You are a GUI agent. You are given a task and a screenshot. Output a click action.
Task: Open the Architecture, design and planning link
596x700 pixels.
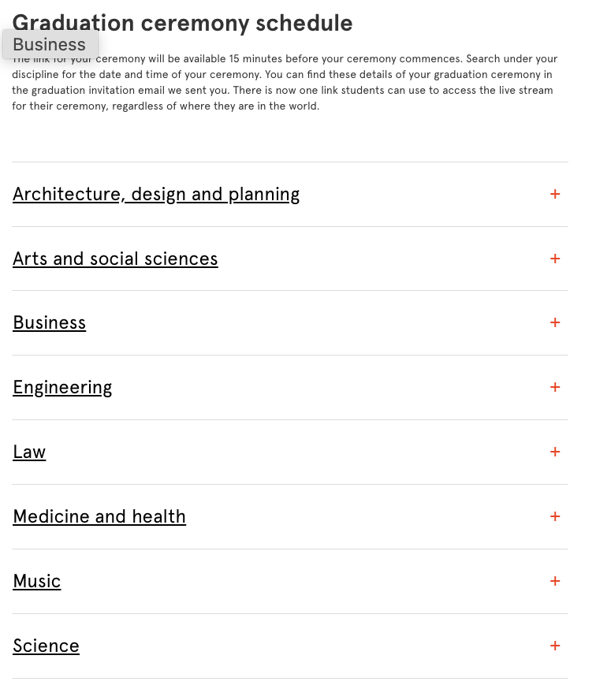[156, 195]
